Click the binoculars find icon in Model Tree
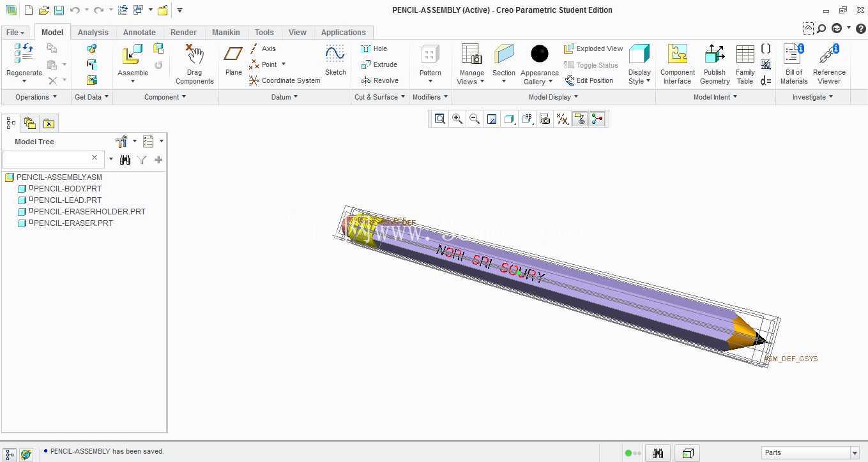The width and height of the screenshot is (868, 462). click(x=125, y=160)
